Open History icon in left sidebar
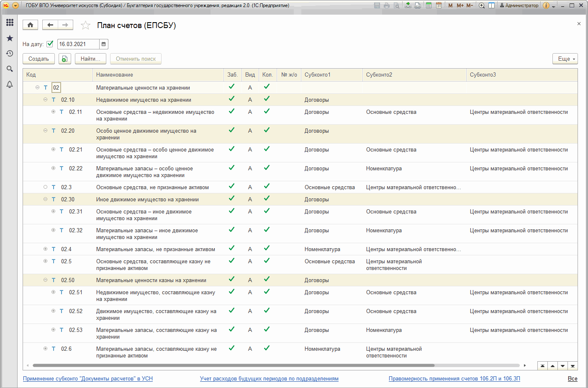Viewport: 588px width, 388px height. [x=10, y=54]
